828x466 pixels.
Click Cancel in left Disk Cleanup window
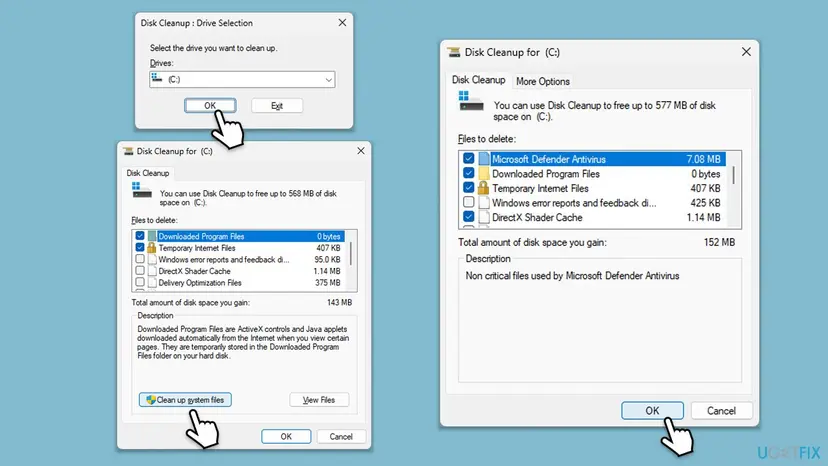tap(341, 436)
